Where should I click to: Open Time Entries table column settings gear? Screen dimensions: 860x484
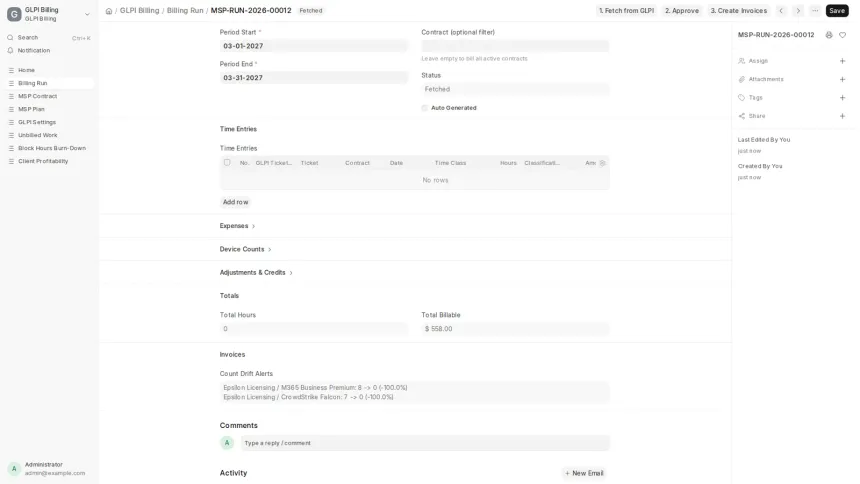602,163
